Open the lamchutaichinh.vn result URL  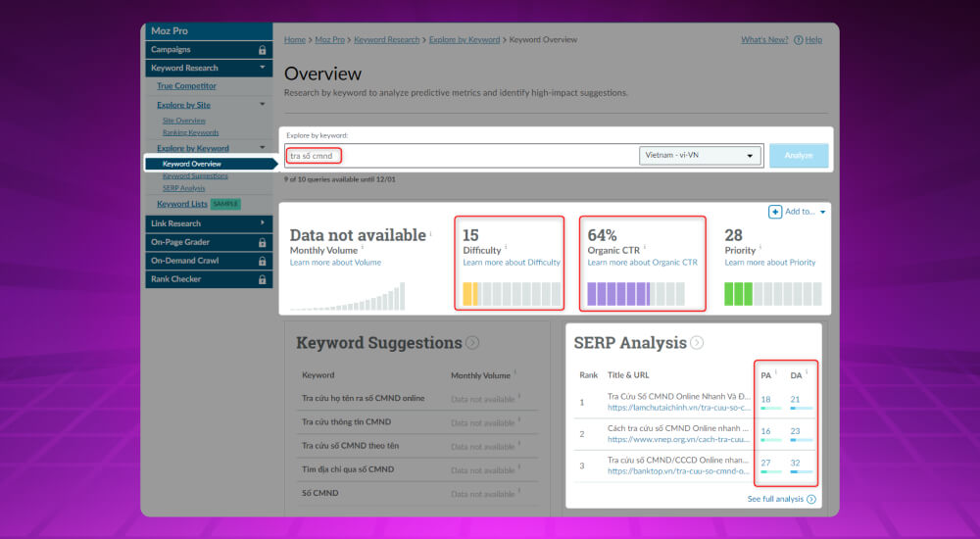coord(679,408)
